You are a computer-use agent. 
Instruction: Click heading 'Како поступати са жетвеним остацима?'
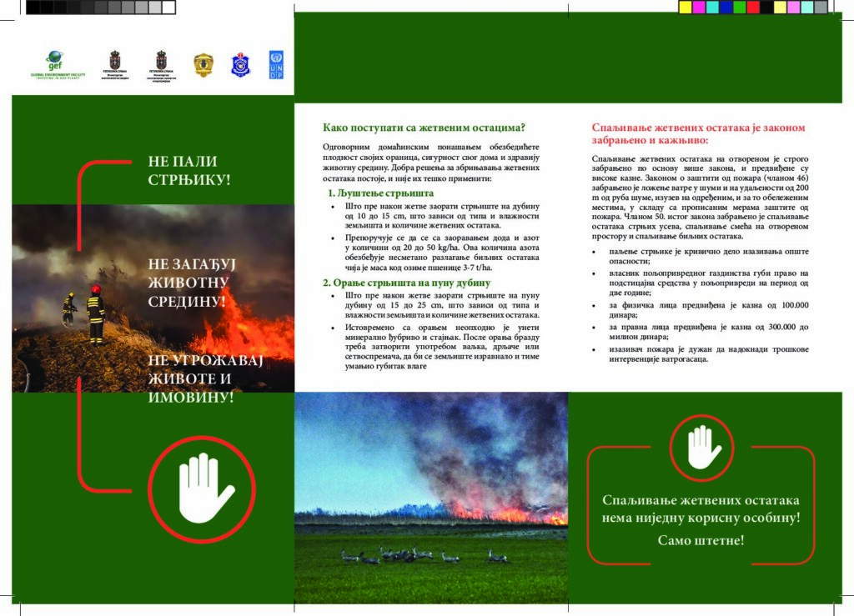(424, 128)
